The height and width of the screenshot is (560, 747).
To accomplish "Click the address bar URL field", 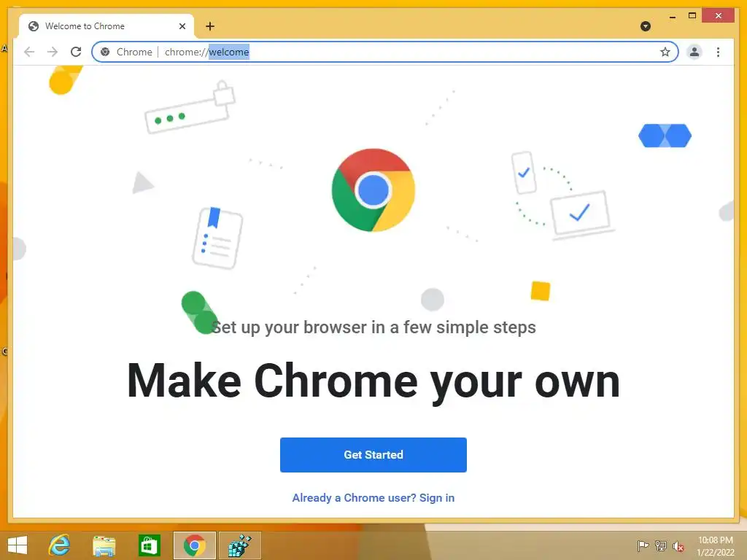I will (x=386, y=52).
